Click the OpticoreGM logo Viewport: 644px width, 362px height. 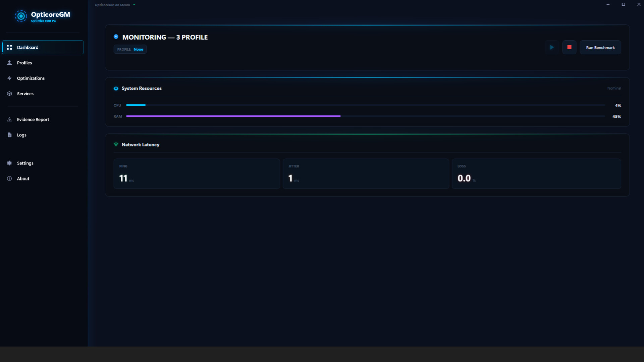(x=21, y=16)
